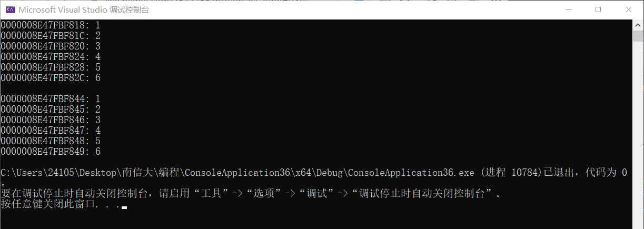Click the output line 0000008E47FBF844: 1

(50, 98)
